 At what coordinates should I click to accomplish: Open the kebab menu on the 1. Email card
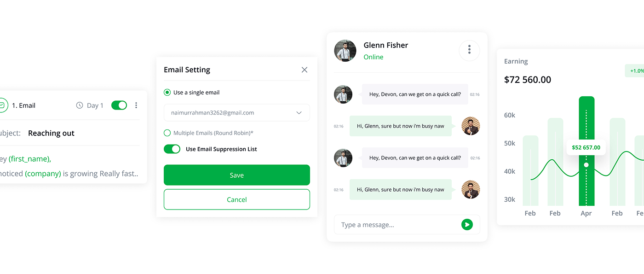coord(136,105)
